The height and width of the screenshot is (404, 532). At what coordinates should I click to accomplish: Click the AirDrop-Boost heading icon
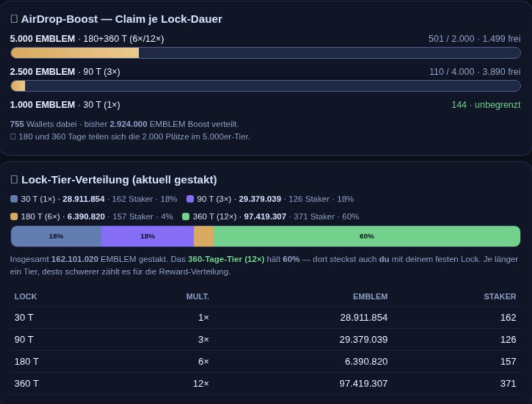coord(14,19)
